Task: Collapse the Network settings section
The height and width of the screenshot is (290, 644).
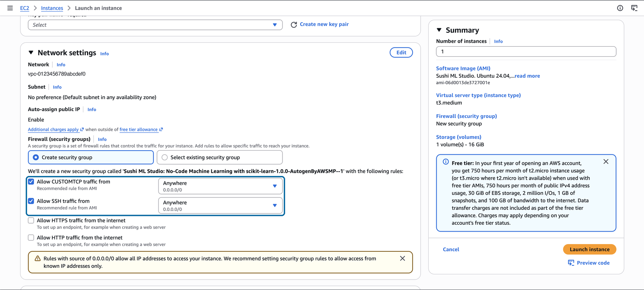Action: pyautogui.click(x=31, y=53)
